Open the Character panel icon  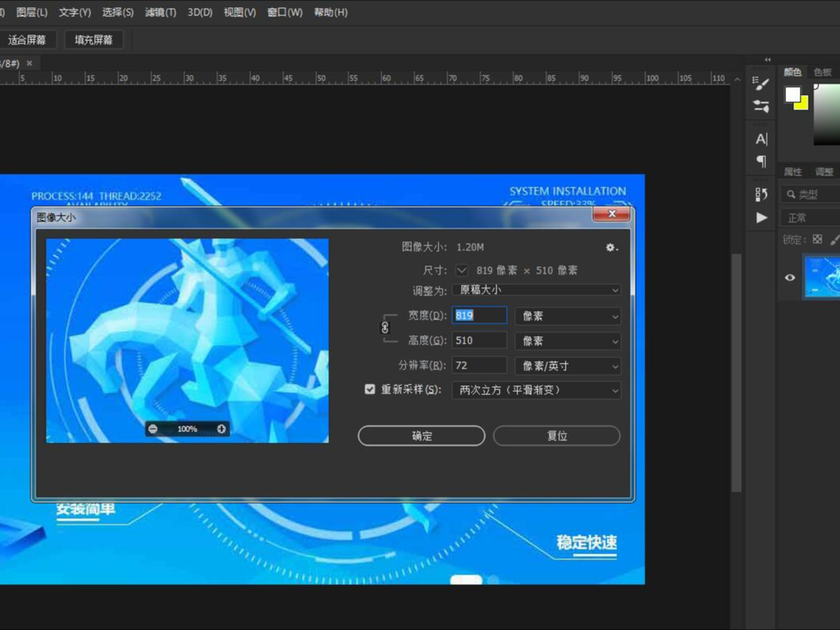point(760,138)
